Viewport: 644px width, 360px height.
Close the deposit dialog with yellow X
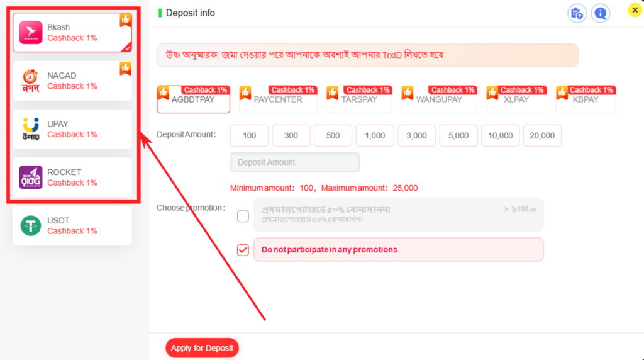(x=634, y=10)
